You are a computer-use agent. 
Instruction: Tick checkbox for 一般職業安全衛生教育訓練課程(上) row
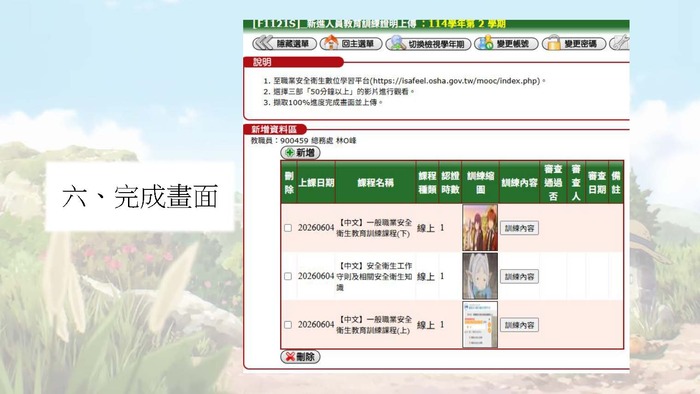[x=288, y=325]
